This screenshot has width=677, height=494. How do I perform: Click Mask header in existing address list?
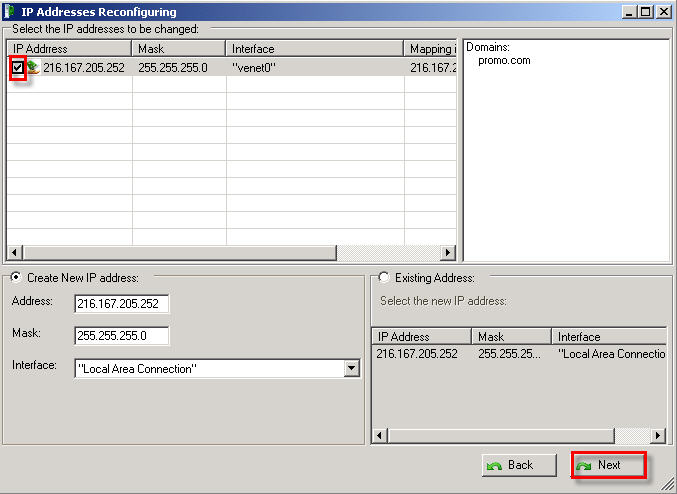[511, 336]
